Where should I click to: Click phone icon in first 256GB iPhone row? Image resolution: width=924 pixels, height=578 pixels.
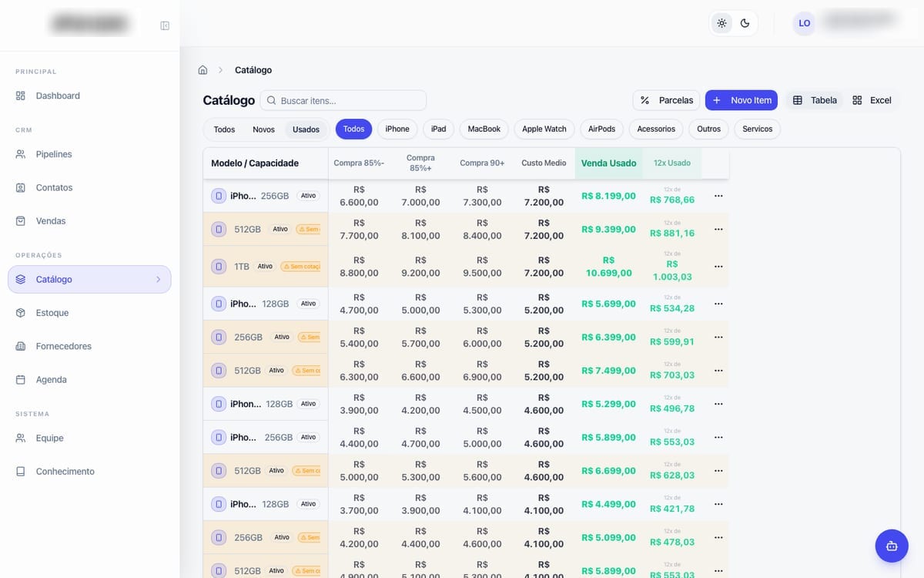point(219,196)
